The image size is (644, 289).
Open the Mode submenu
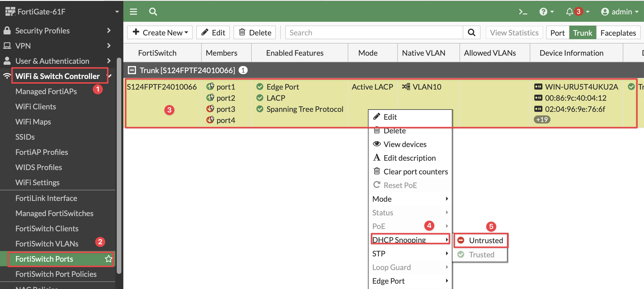click(410, 199)
